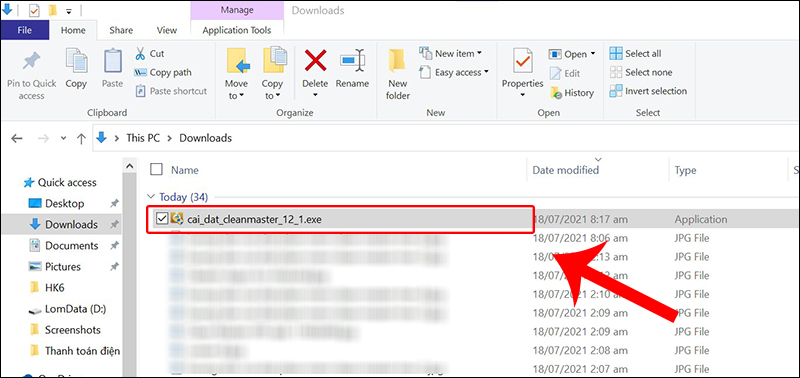
Task: Open the recent locations dropdown arrow
Action: (x=63, y=138)
